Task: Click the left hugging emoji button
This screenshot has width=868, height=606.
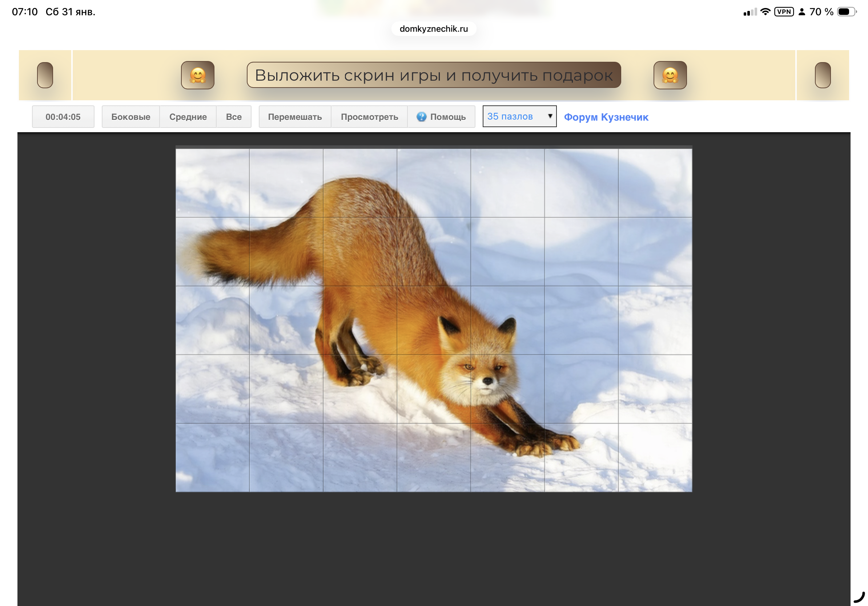Action: [x=197, y=75]
